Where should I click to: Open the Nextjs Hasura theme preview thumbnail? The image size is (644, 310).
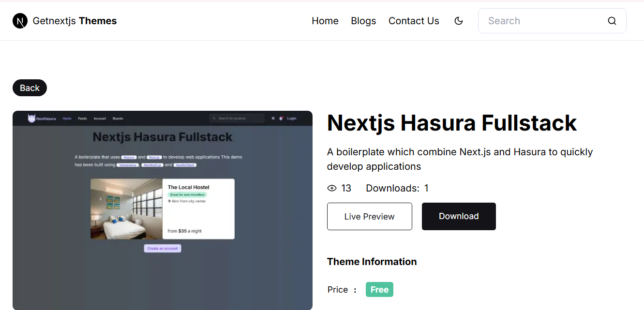tap(163, 210)
